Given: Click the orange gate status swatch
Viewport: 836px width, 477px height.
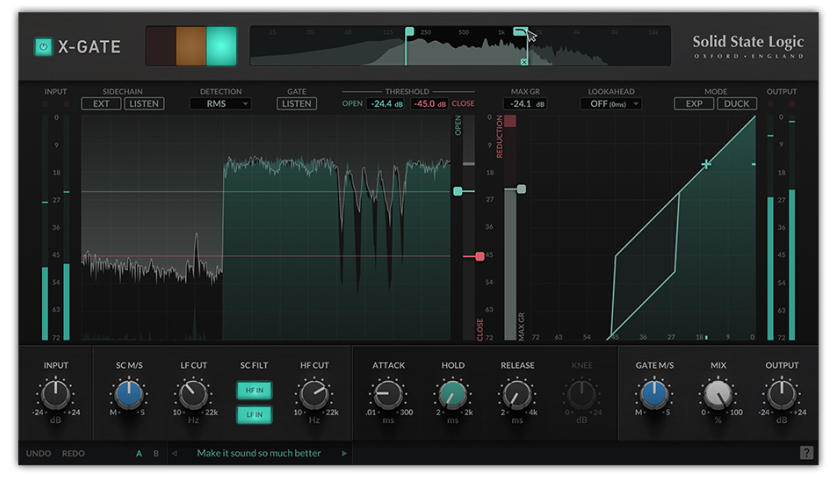Looking at the screenshot, I should [191, 46].
